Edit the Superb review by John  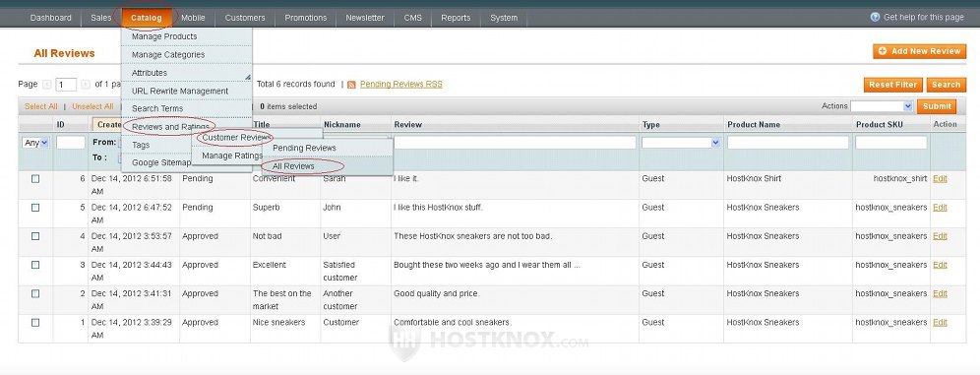940,208
